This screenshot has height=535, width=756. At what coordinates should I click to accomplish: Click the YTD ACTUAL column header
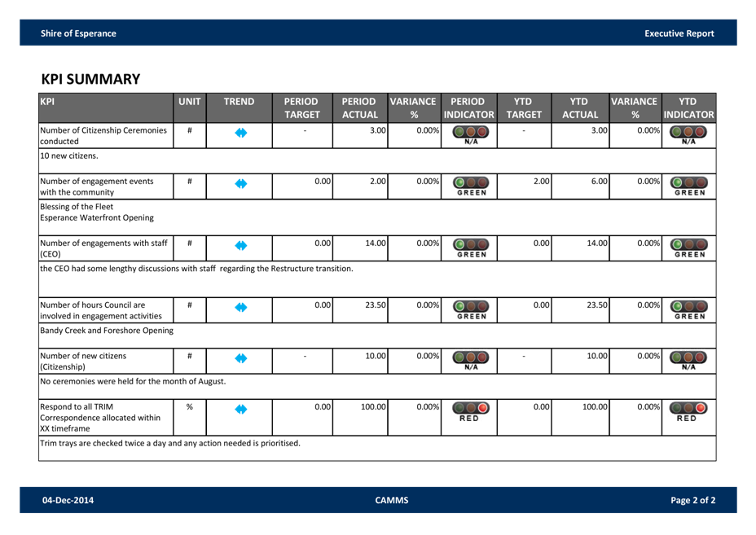pyautogui.click(x=579, y=108)
